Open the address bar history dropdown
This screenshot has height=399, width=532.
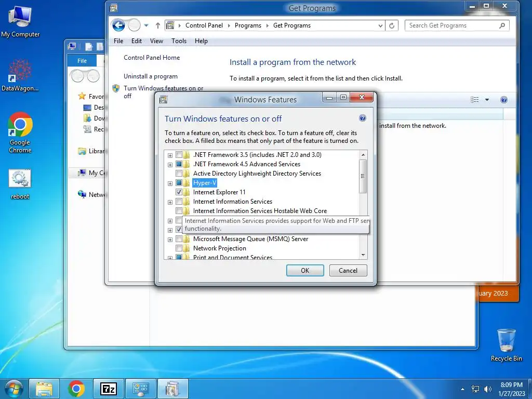tap(380, 26)
